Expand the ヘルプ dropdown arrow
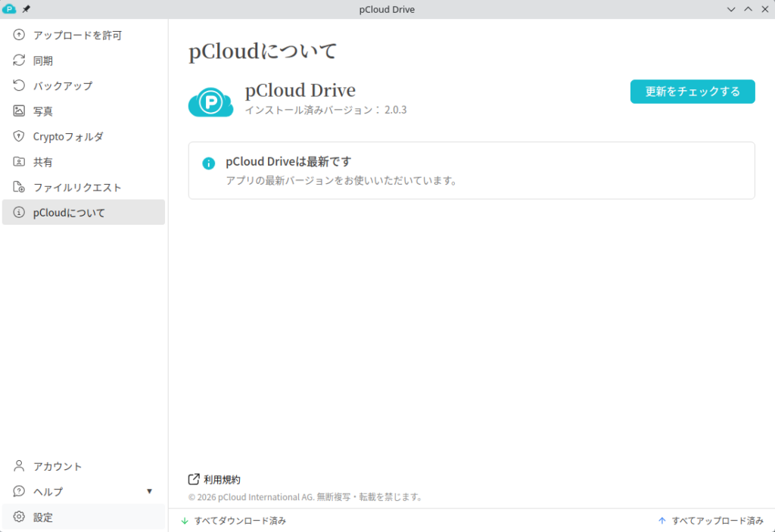 149,492
